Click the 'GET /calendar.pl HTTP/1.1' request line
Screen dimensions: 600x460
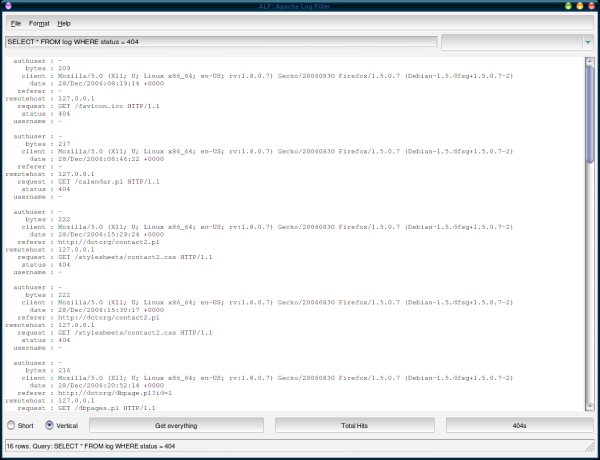coord(109,181)
